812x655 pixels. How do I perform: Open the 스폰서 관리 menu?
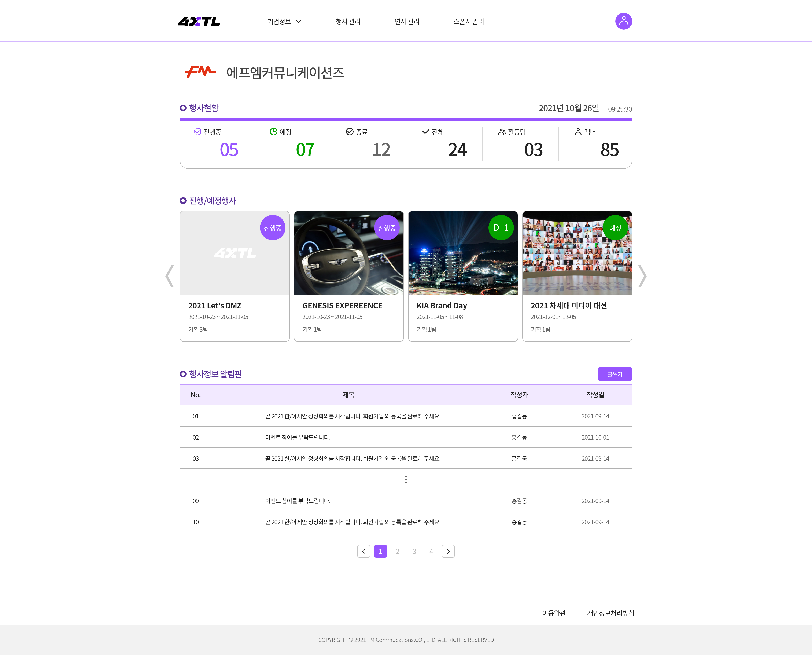coord(468,22)
